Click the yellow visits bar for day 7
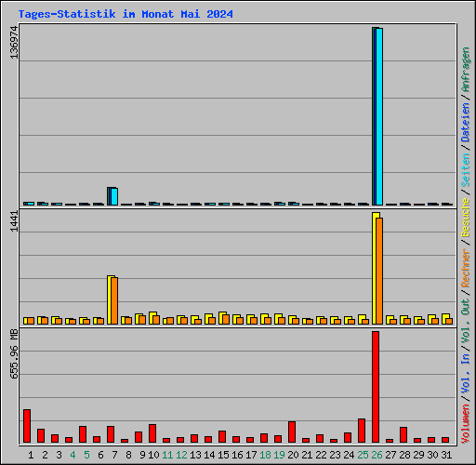The height and width of the screenshot is (465, 476). tap(110, 299)
